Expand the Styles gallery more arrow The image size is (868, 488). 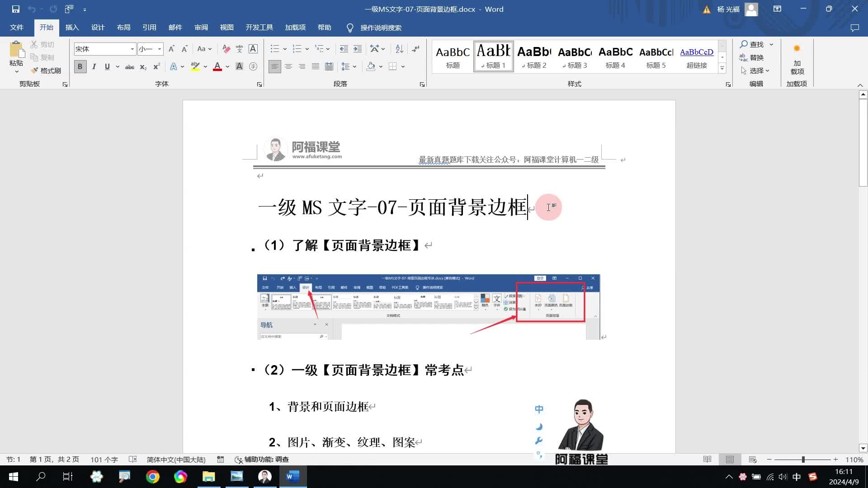[x=722, y=68]
